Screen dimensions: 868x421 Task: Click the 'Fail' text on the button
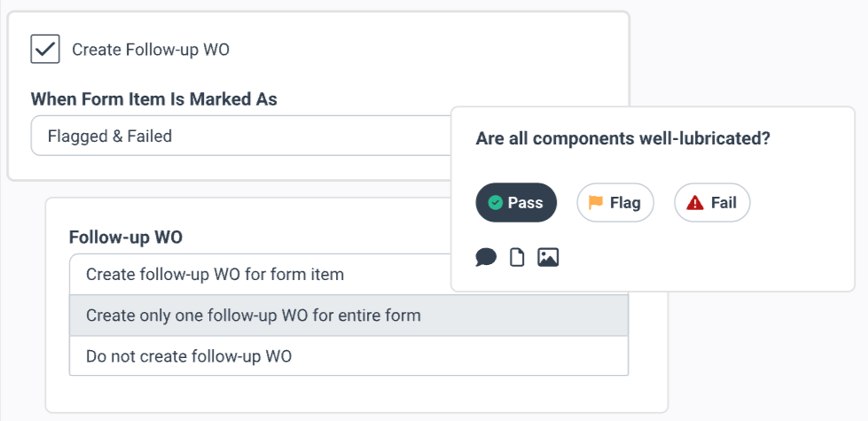(x=723, y=203)
